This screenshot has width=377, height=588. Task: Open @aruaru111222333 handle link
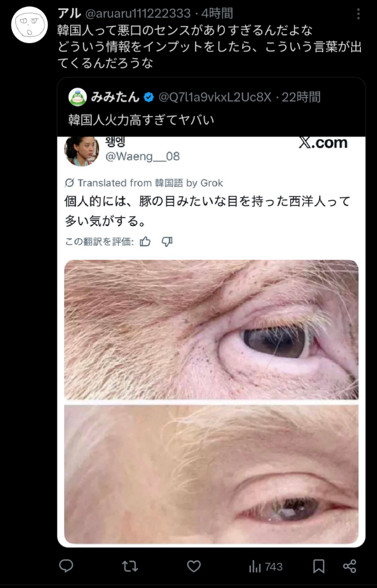[x=138, y=14]
